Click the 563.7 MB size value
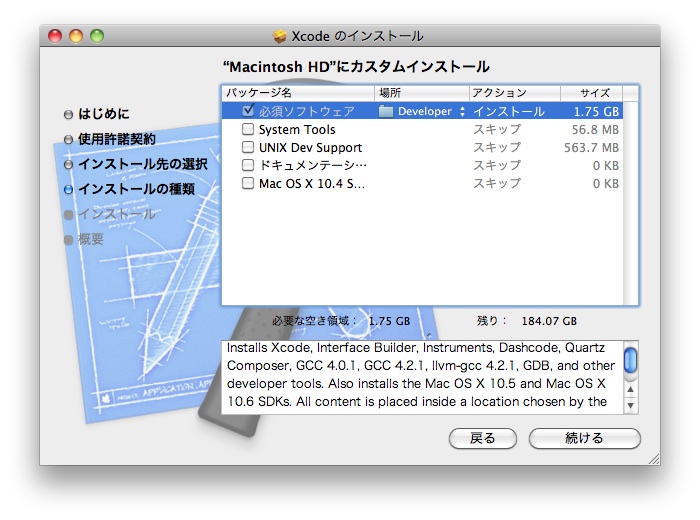700x520 pixels. click(x=592, y=148)
